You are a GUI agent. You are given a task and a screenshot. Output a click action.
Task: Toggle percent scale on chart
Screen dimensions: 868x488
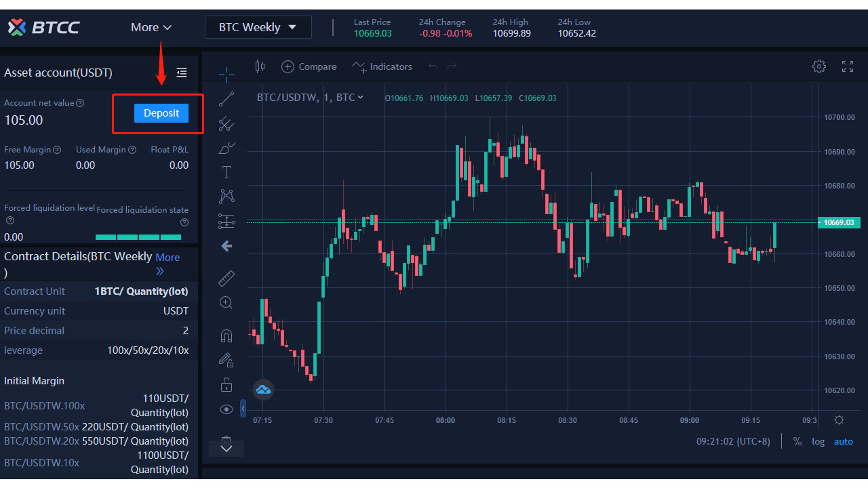coord(797,441)
